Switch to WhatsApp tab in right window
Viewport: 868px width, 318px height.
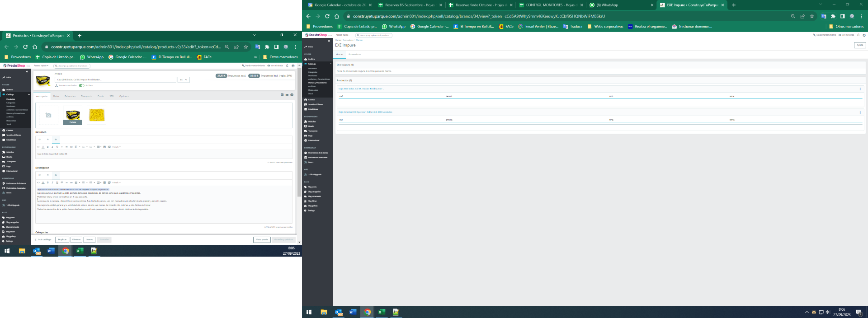coord(620,5)
